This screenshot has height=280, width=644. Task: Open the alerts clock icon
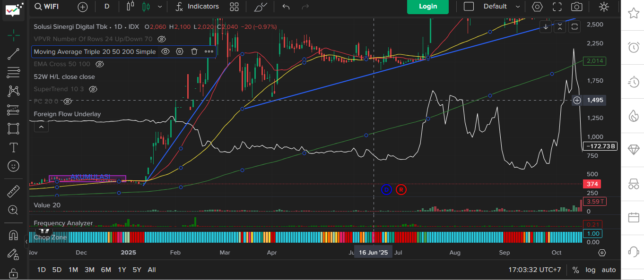[x=633, y=47]
